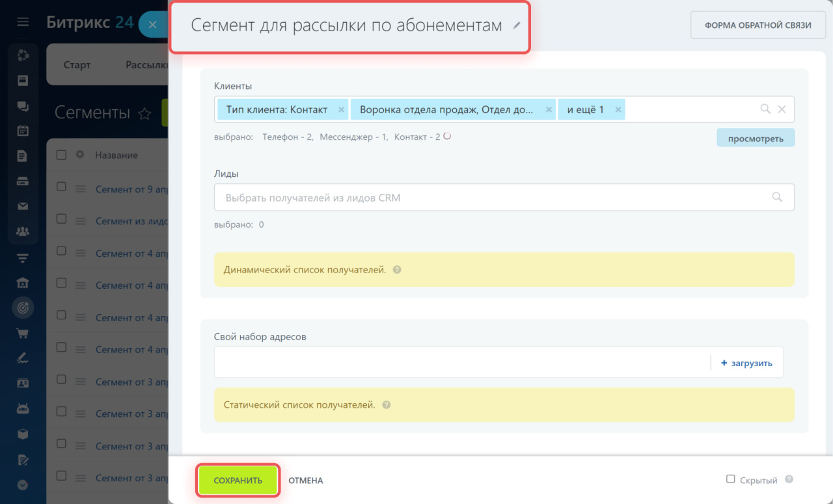Viewport: 833px width, 504px height.
Task: Click search icon in Клиенты field
Action: coord(765,109)
